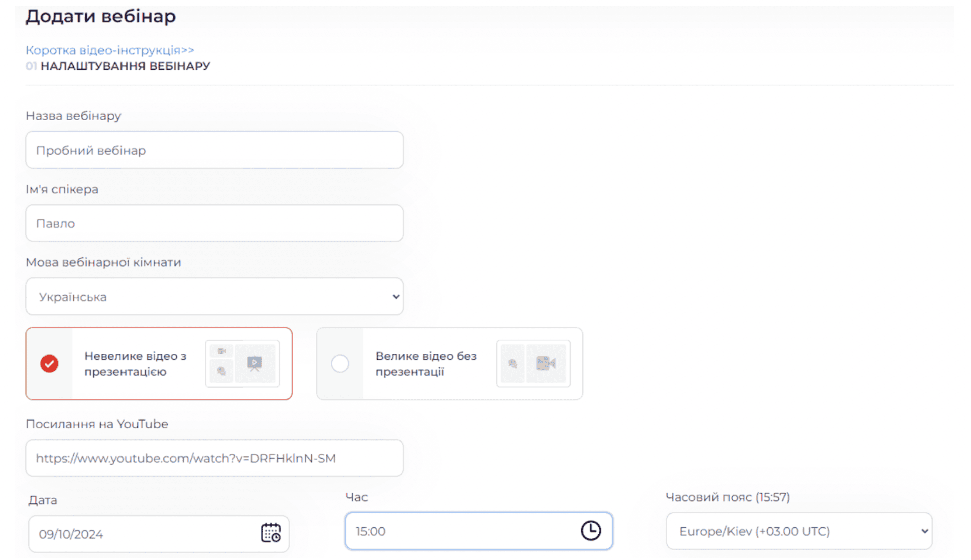Viewport: 971px width, 560px height.
Task: Click 'Налаштування вебінару' section heading
Action: click(125, 66)
